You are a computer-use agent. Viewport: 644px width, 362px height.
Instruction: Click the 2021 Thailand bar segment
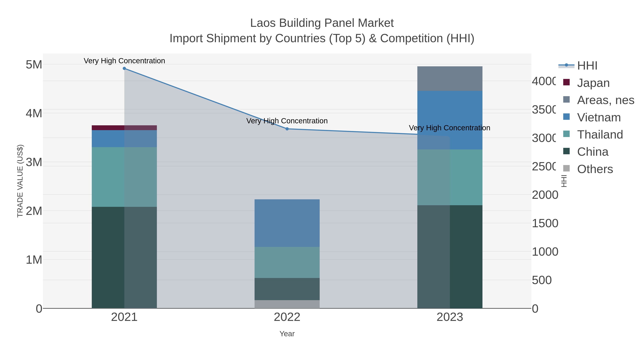pos(124,177)
